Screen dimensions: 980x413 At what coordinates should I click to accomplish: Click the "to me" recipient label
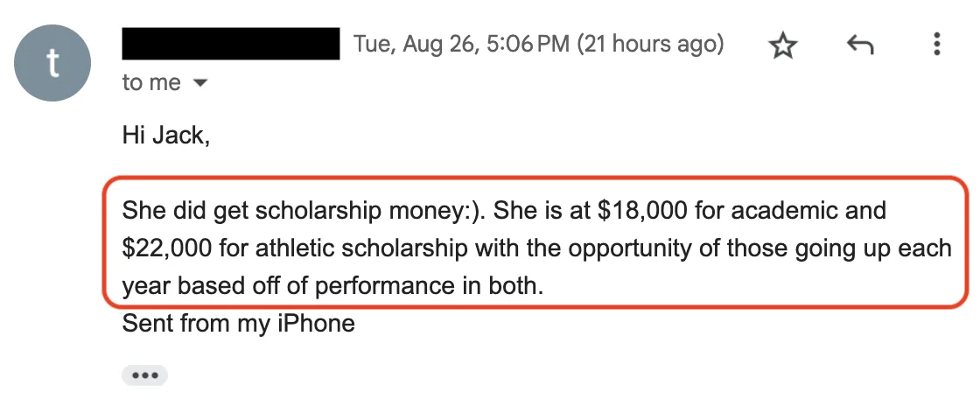[x=151, y=83]
